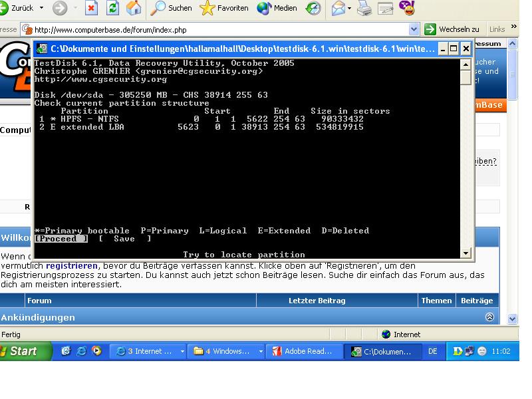The width and height of the screenshot is (532, 399).
Task: Maximize the TestDisk console window
Action: coord(454,49)
